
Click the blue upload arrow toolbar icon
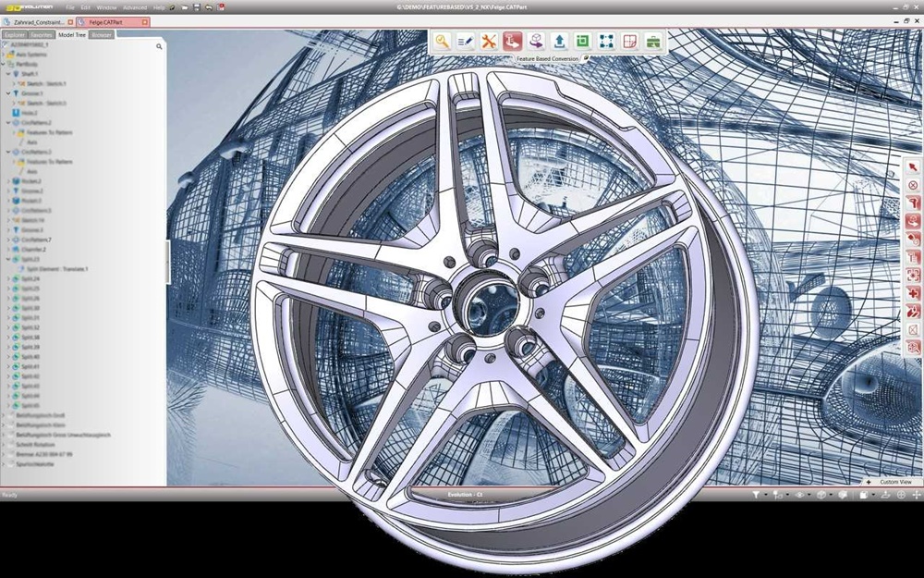pos(559,41)
